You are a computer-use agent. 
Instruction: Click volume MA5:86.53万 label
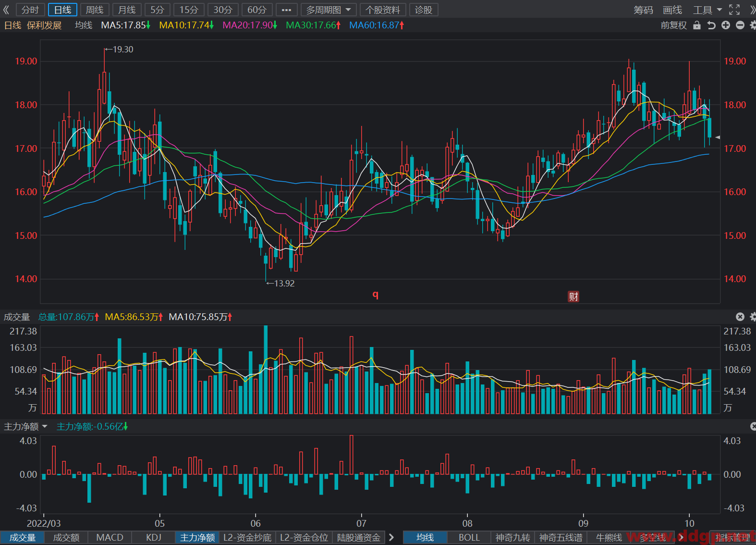tap(134, 317)
